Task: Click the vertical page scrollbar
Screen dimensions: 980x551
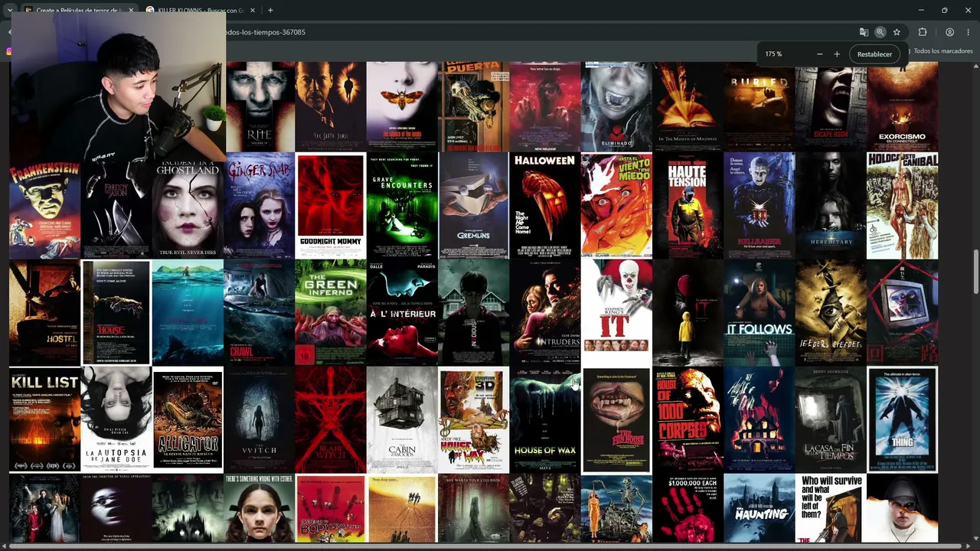Action: point(975,272)
